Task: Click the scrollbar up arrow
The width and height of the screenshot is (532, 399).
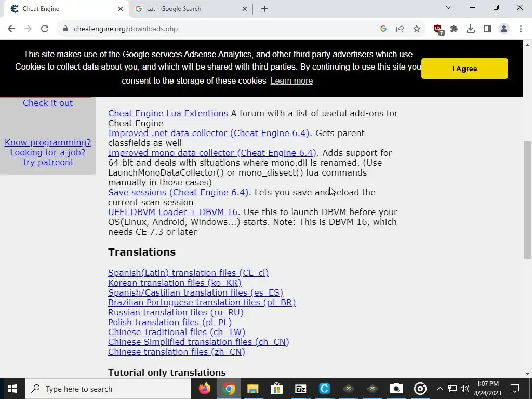Action: [527, 45]
